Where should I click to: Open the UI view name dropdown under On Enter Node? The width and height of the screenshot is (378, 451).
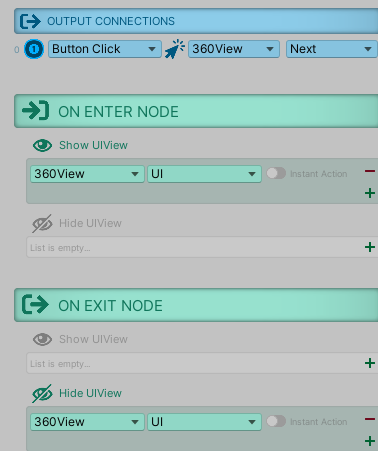tap(204, 174)
